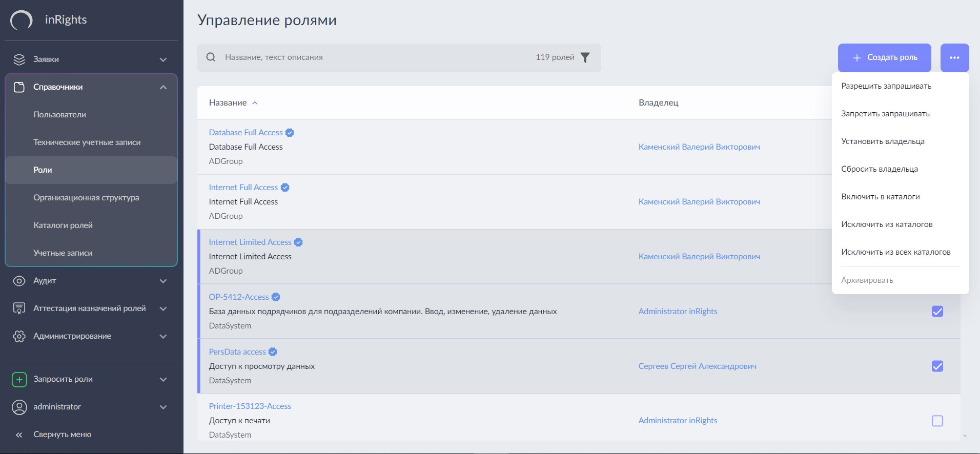Expand the Заявки sidebar section

point(163,59)
